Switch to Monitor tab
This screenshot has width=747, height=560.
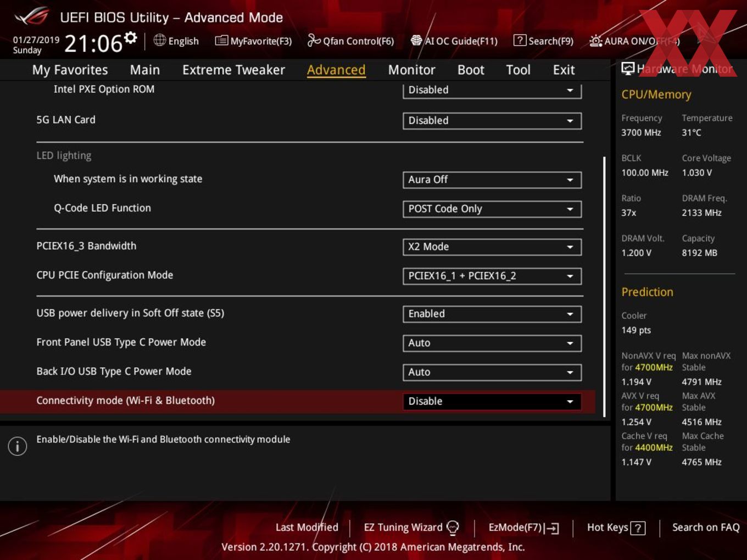[x=411, y=70]
